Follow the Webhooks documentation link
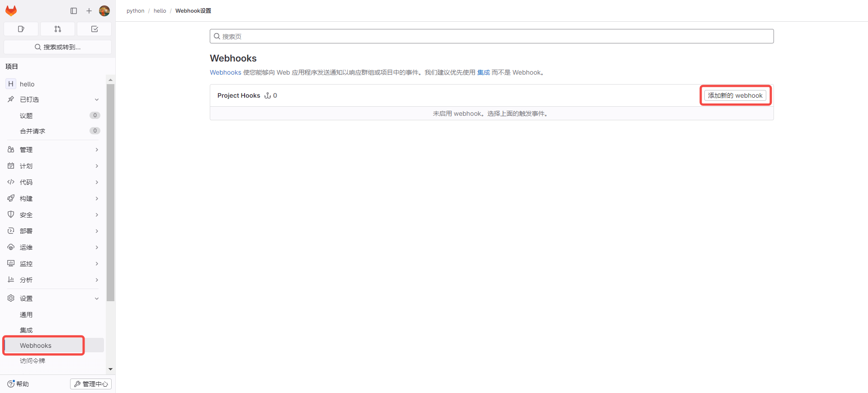The height and width of the screenshot is (393, 868). [x=226, y=72]
